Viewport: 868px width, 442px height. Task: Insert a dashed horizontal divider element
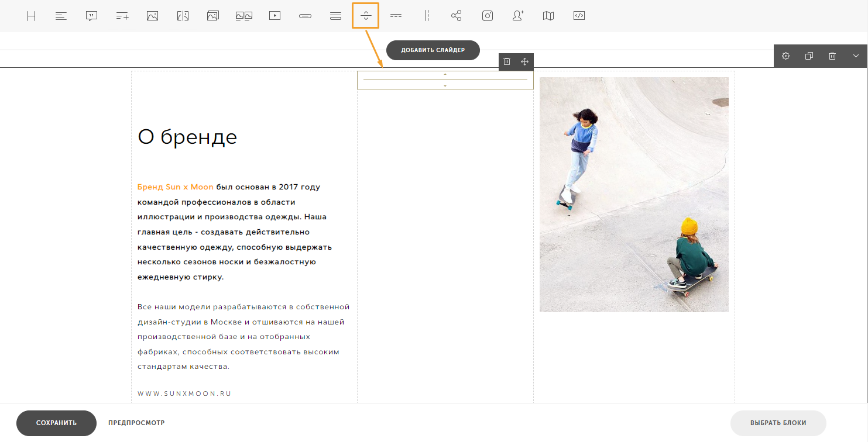click(x=396, y=16)
